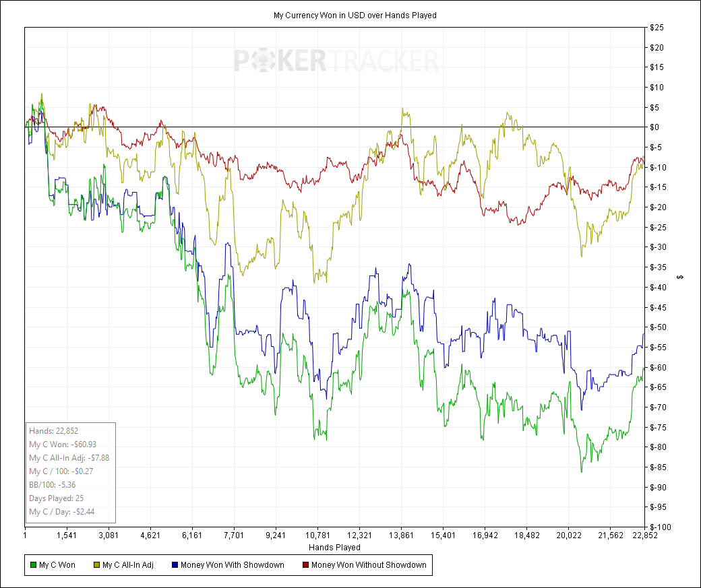Screen dimensions: 701x588
Task: Click the $-100 y-axis tick label
Action: click(661, 527)
